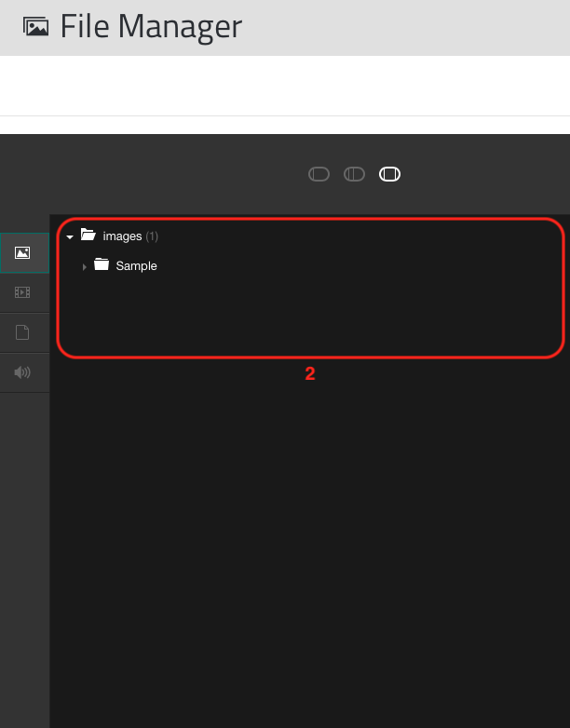This screenshot has width=570, height=728.
Task: Select the Images media type tab
Action: 24,252
